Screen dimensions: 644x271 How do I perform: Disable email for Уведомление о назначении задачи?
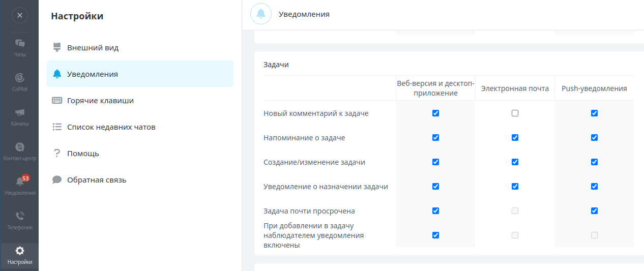(515, 187)
